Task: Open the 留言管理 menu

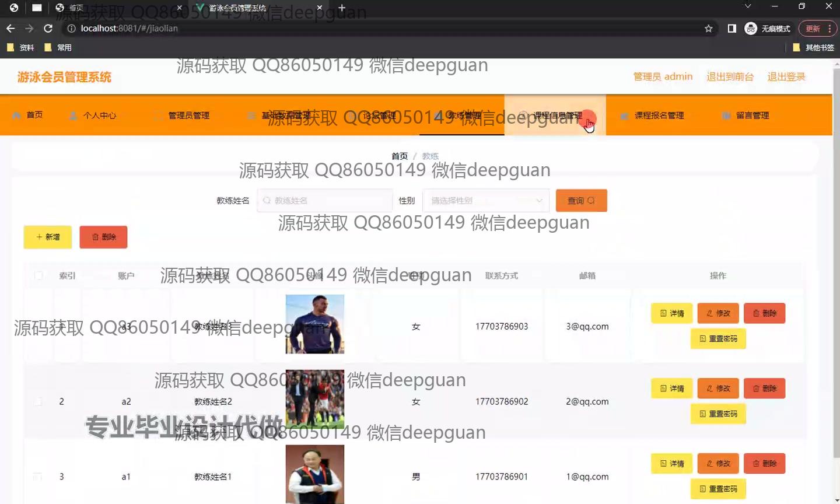Action: (746, 116)
